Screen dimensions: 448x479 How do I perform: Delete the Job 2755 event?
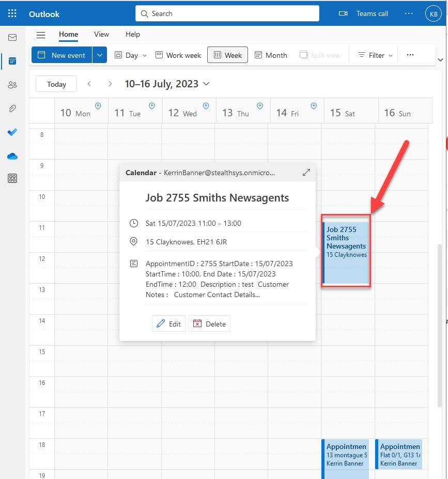pos(209,323)
